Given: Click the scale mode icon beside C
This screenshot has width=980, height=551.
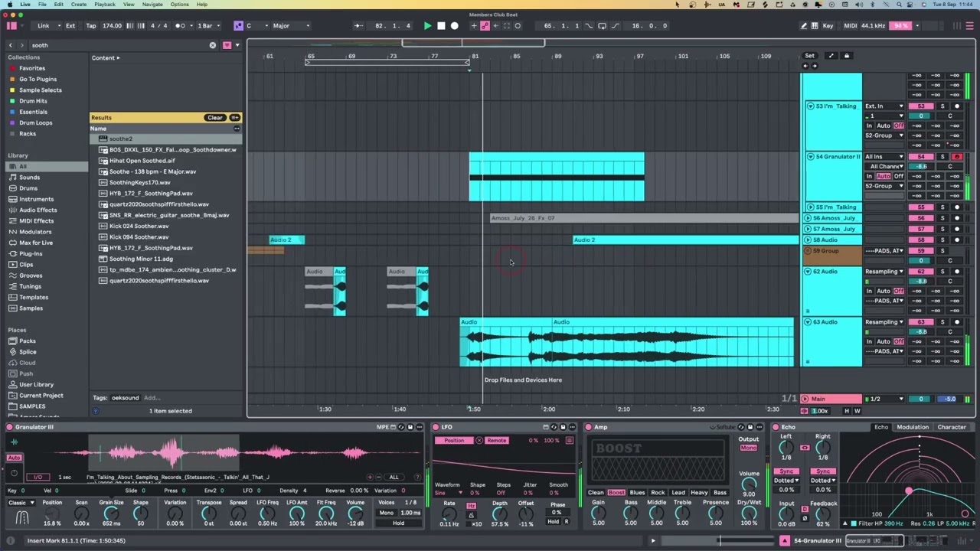Looking at the screenshot, I should 238,26.
